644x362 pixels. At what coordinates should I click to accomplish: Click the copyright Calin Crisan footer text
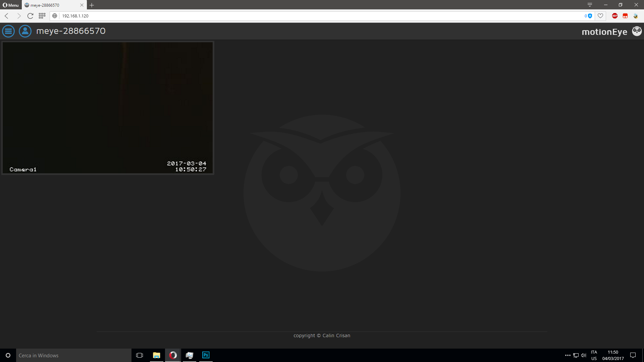[x=322, y=336]
